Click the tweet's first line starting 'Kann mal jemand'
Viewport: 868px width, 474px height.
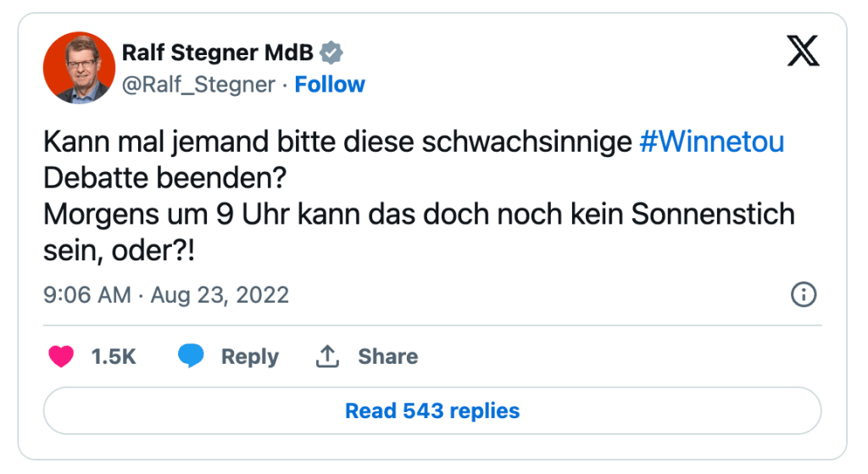pos(339,142)
